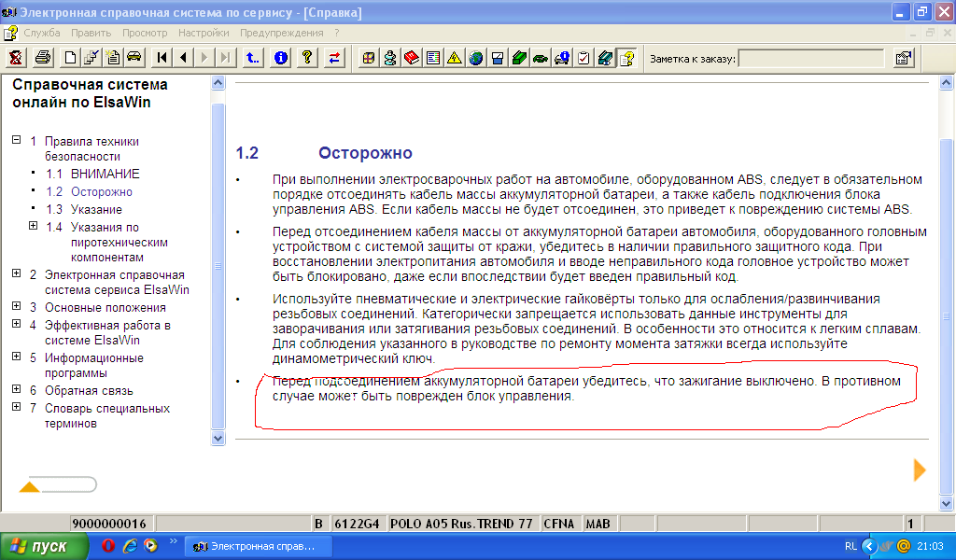The image size is (956, 560).
Task: Click the 'Заметка к заказу' input field
Action: tap(810, 58)
